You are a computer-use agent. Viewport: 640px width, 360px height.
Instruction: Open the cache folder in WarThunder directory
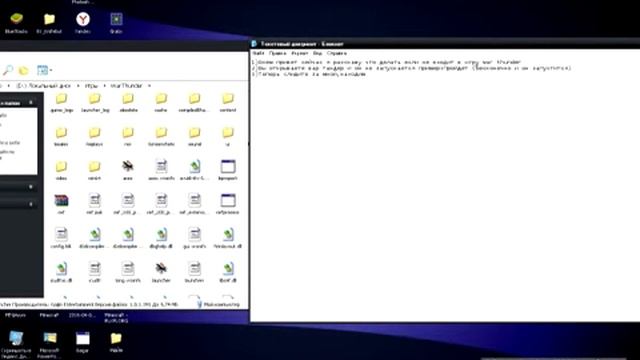click(161, 102)
